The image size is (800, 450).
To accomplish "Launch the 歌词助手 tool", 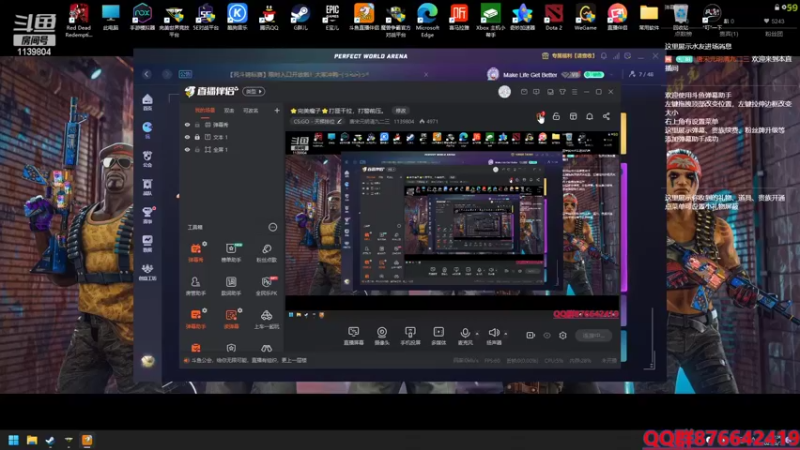I will tap(231, 286).
